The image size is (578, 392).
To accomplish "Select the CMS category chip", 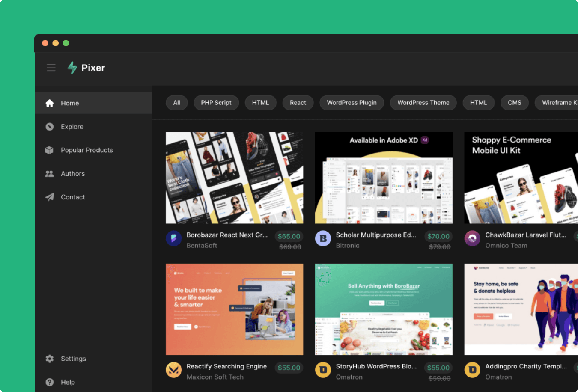I will [514, 103].
